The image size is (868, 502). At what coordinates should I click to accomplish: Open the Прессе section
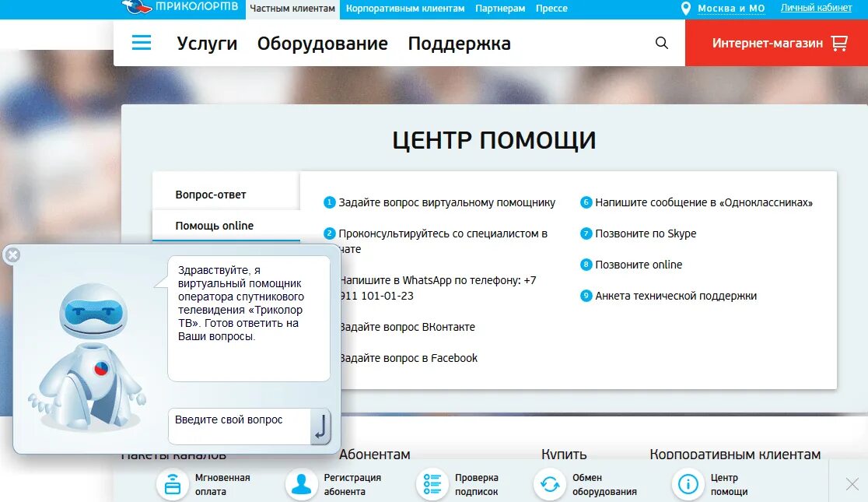pos(551,9)
